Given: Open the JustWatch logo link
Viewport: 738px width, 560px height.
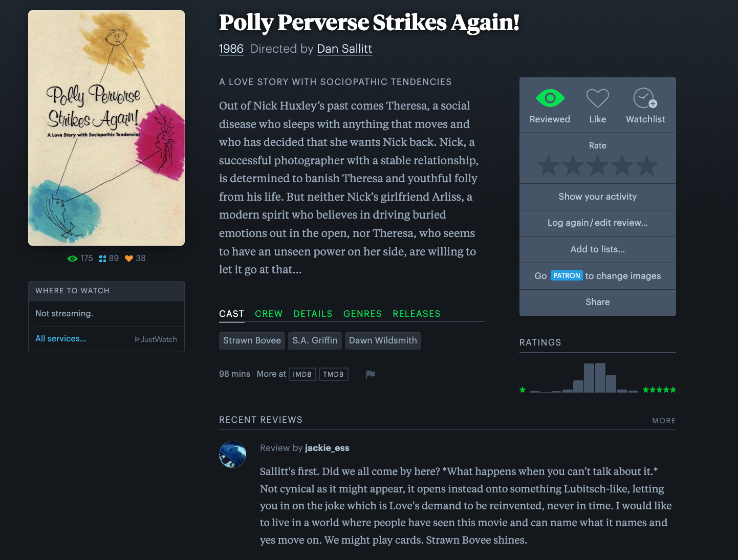Looking at the screenshot, I should tap(156, 339).
